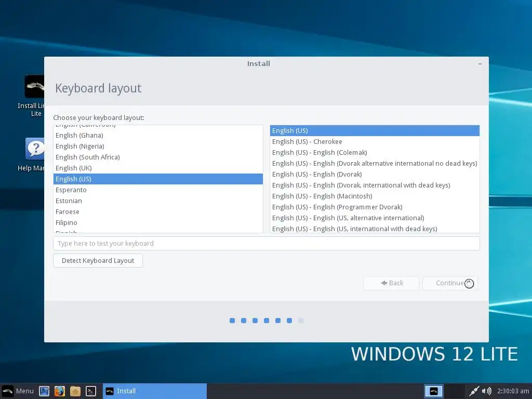Select the plain English (Dvorak) variant
532x399 pixels.
[x=375, y=174]
